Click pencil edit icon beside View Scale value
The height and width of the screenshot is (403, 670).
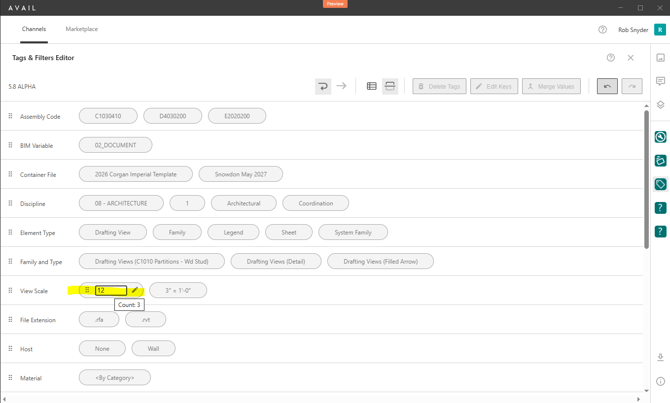(x=135, y=290)
